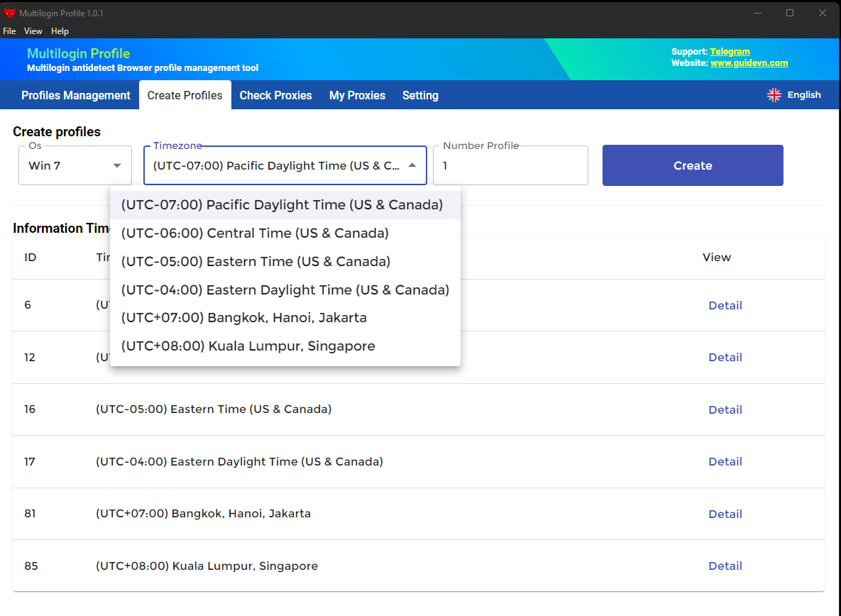Maximize the Multilogin Profile window
This screenshot has width=841, height=616.
[790, 13]
